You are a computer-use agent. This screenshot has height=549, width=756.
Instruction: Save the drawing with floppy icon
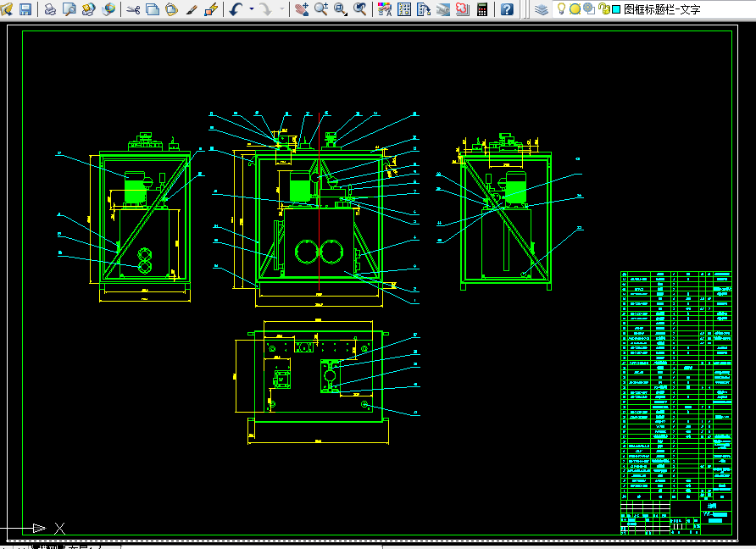(x=25, y=8)
